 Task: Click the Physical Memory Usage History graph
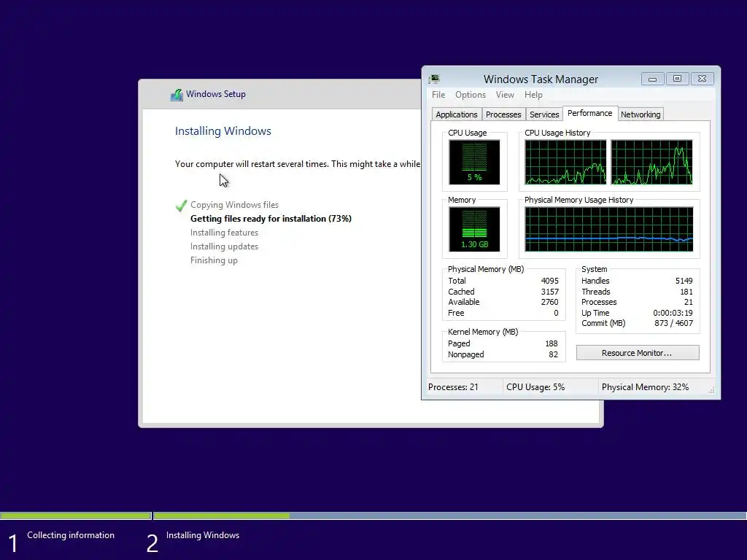click(609, 229)
